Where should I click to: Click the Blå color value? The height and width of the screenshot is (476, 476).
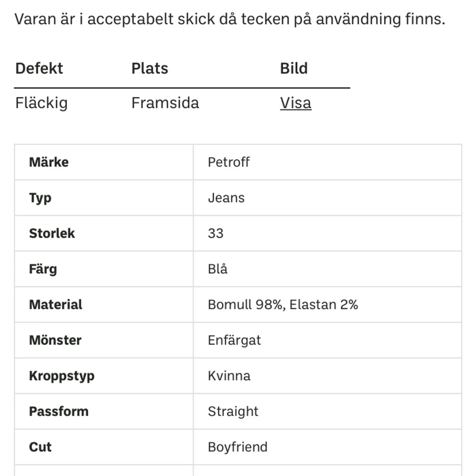pyautogui.click(x=217, y=269)
